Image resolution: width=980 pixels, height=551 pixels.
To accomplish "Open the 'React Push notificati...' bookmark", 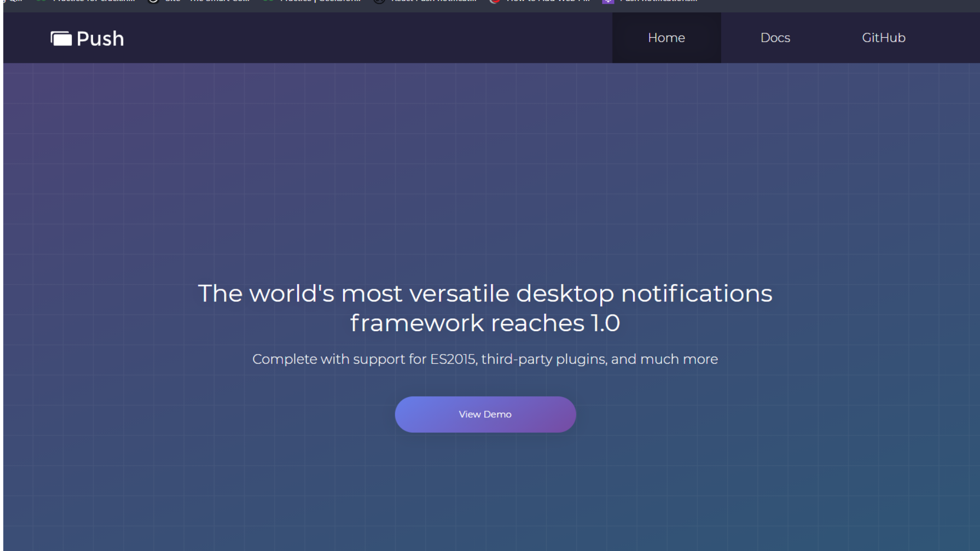I will 434,1.
